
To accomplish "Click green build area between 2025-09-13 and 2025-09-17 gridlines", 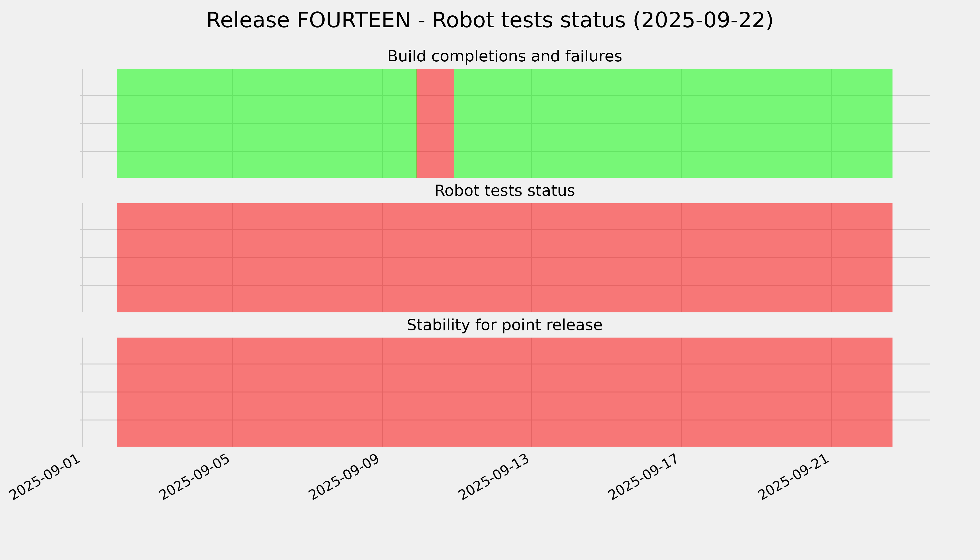I will (606, 123).
